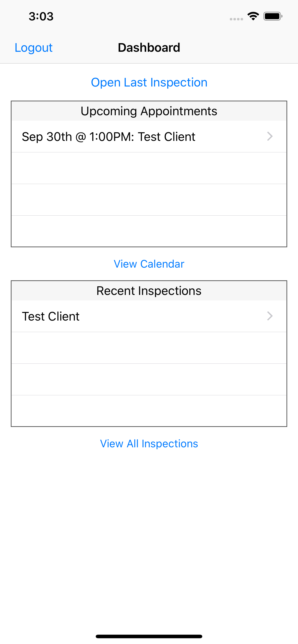Screen dimensions: 298x644
Task: Tap the empty row below Test Client
Action: [149, 347]
